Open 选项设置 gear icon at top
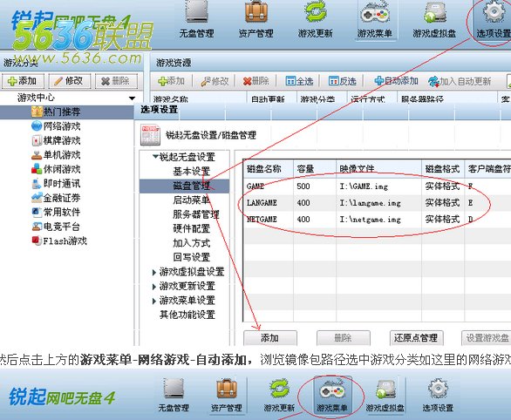Screen dimensions: 511x420 click(x=493, y=19)
